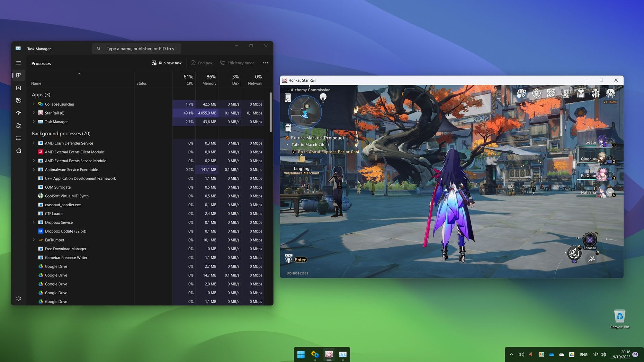Select the CTF Loader process row
Screen dimensions: 644x362
point(145,214)
